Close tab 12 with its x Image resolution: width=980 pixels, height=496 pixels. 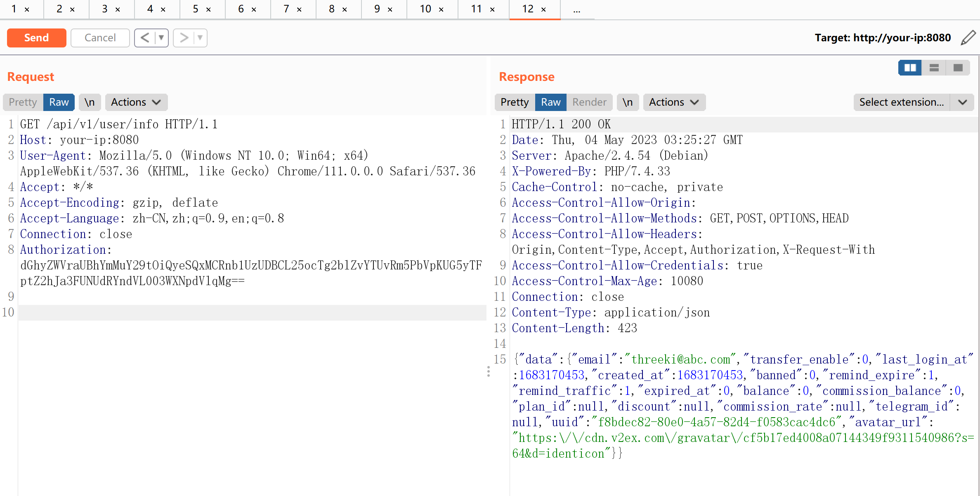pyautogui.click(x=543, y=9)
